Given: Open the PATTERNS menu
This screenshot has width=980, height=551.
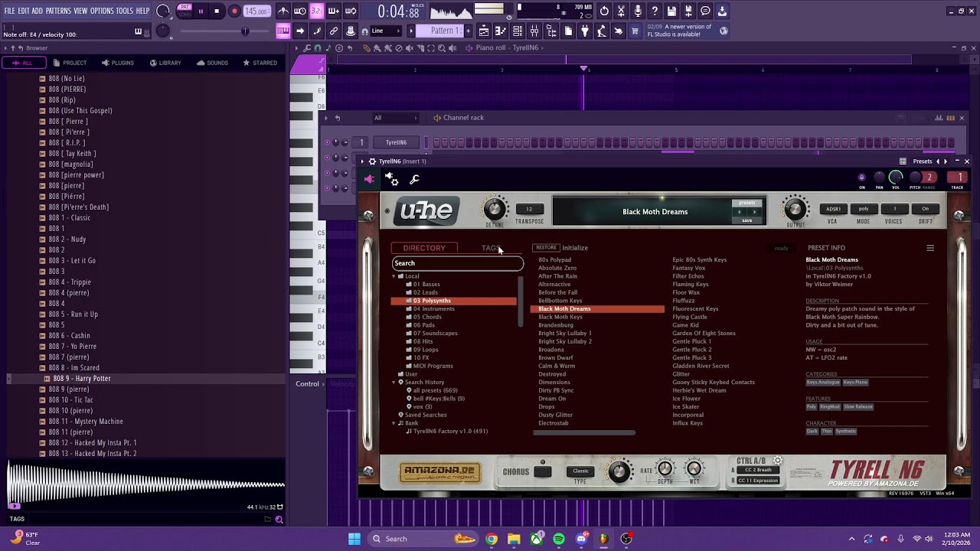Looking at the screenshot, I should pos(58,11).
